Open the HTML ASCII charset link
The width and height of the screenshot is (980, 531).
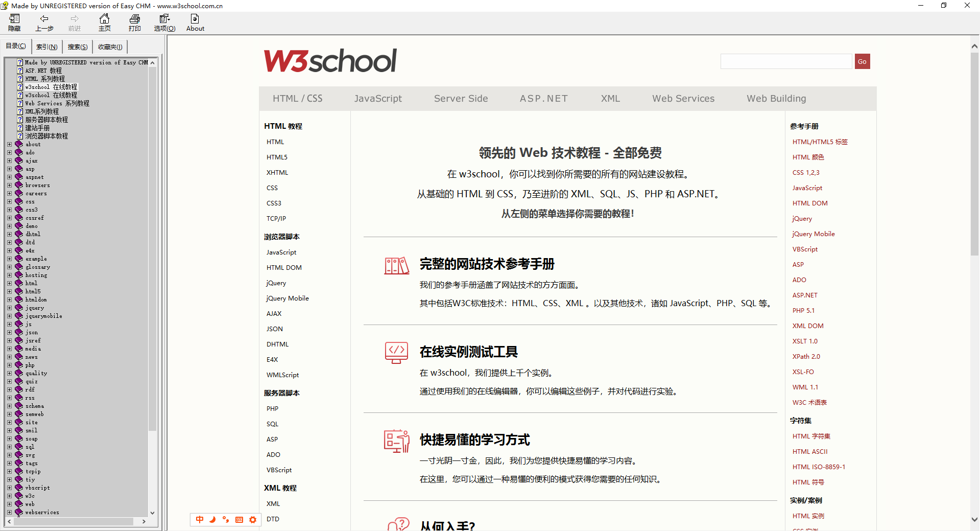810,452
